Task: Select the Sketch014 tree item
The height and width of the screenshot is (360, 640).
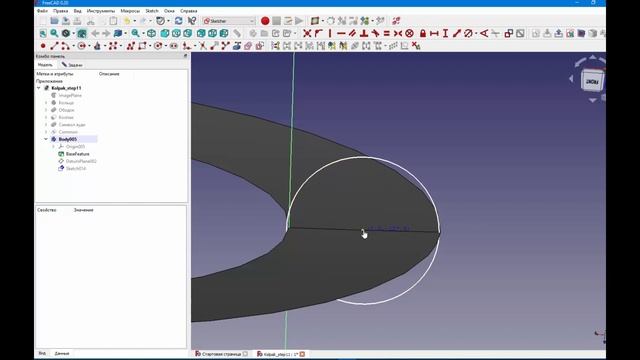Action: coord(76,169)
